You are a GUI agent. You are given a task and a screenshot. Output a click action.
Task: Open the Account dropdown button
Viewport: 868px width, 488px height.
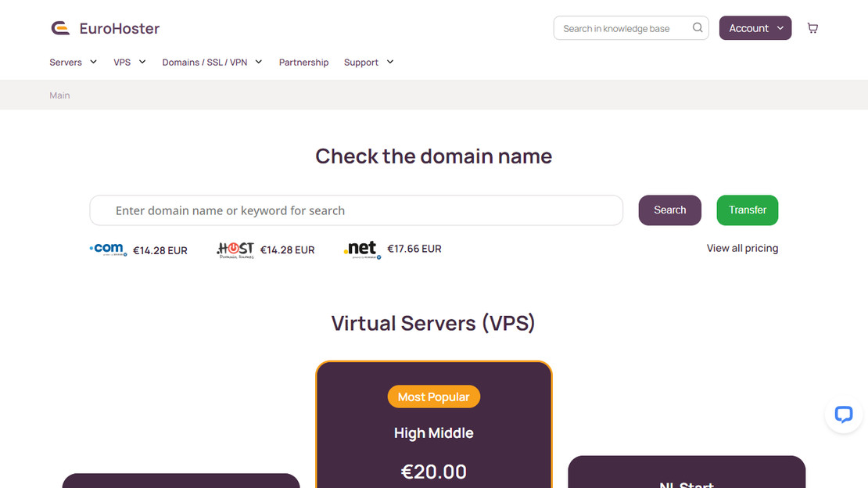755,27
